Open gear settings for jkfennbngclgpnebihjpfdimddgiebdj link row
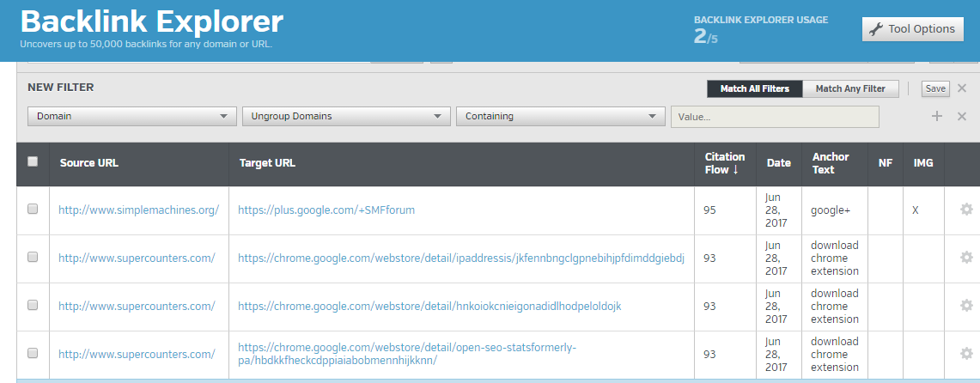This screenshot has width=980, height=383. point(966,258)
